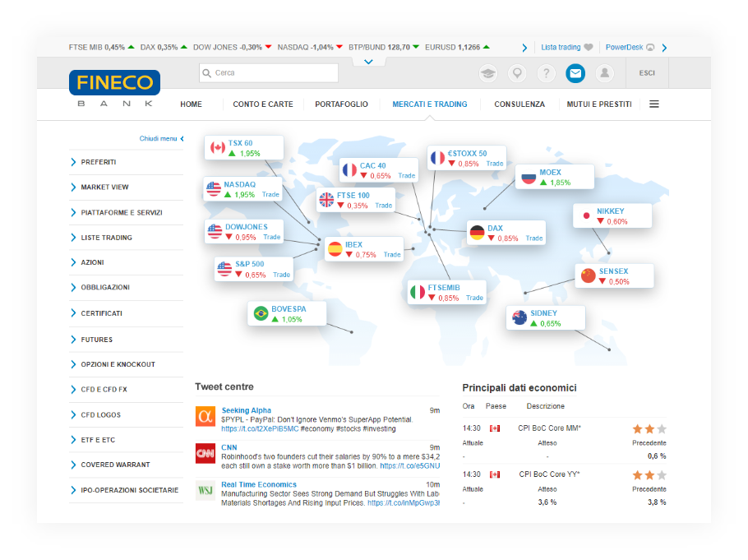Click the hamburger menu icon in navigation
The height and width of the screenshot is (560, 748).
(654, 104)
